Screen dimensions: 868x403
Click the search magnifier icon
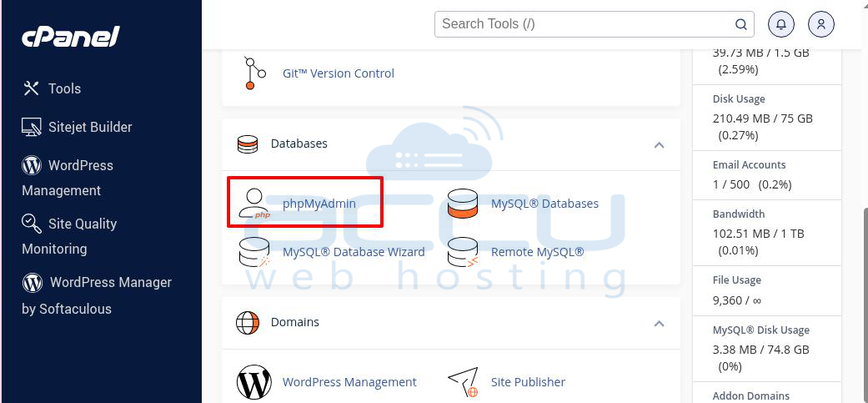740,24
